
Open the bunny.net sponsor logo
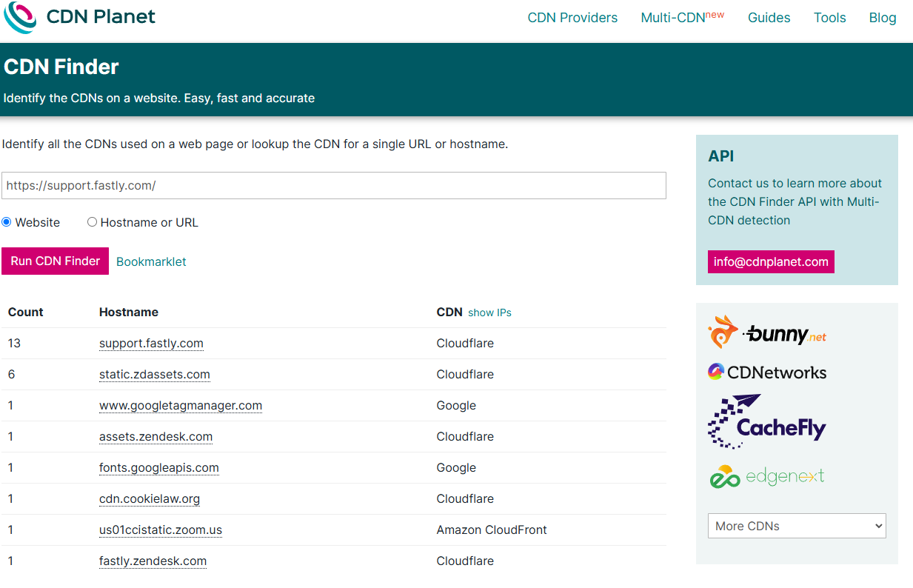(767, 333)
